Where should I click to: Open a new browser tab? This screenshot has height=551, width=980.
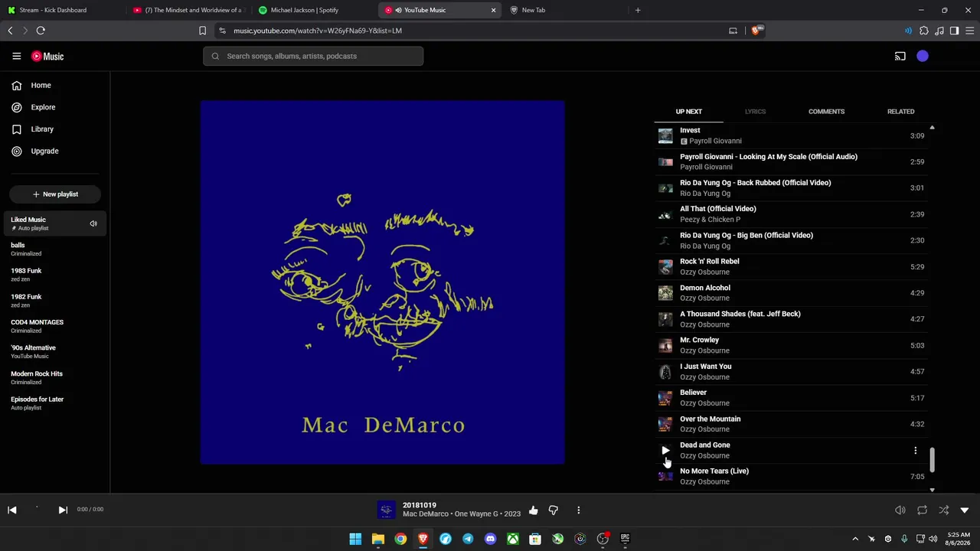click(x=638, y=10)
